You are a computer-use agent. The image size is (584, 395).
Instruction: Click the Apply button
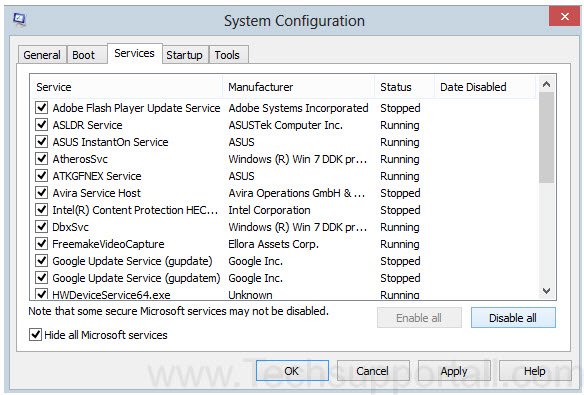[454, 371]
